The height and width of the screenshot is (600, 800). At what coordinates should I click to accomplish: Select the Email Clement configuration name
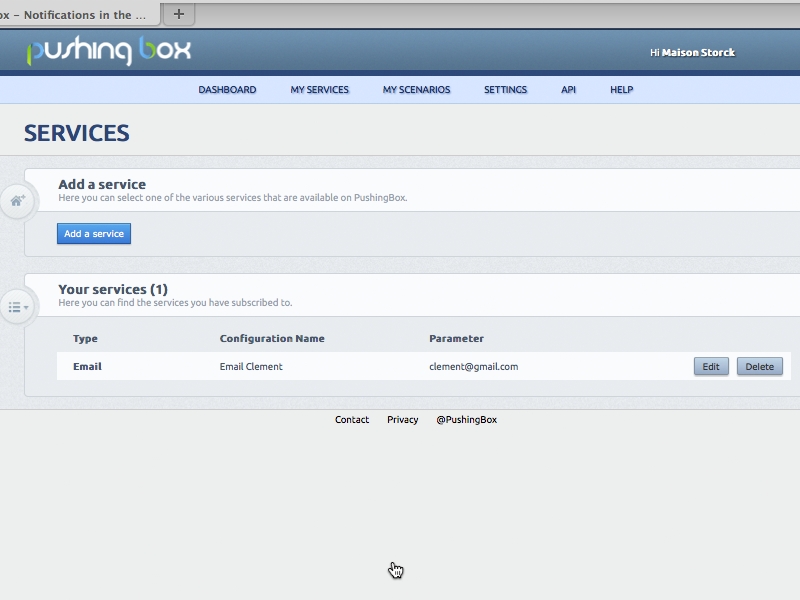pyautogui.click(x=251, y=367)
